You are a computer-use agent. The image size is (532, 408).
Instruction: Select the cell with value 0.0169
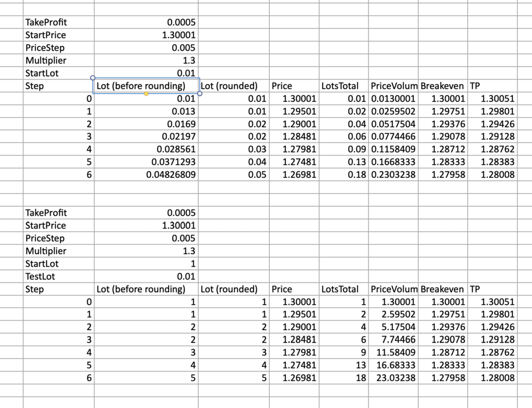[x=146, y=124]
